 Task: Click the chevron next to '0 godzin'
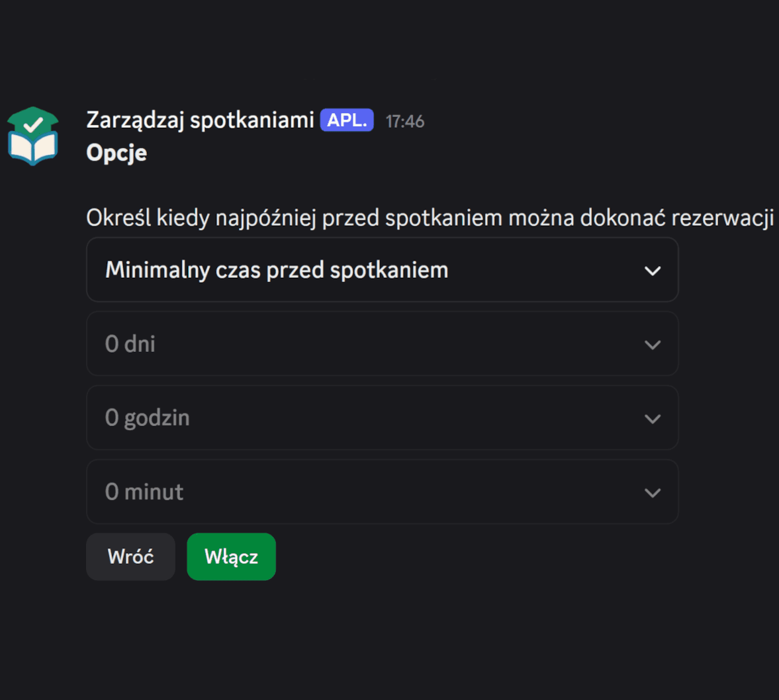653,418
